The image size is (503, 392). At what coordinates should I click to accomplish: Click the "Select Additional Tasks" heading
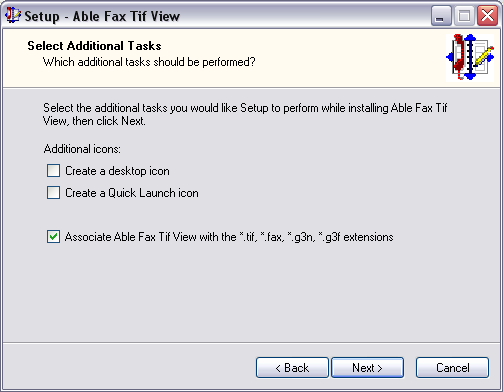click(94, 46)
